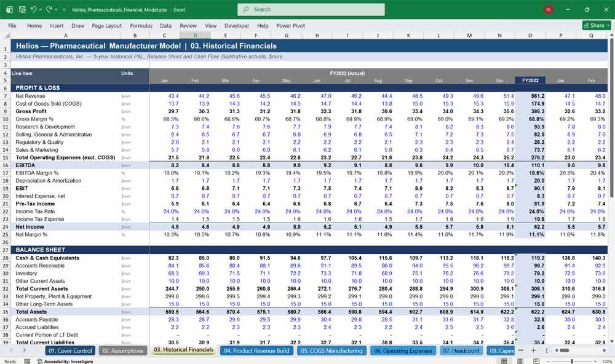Open the Page Layout ribbon tab
The image size is (615, 364).
tap(106, 25)
